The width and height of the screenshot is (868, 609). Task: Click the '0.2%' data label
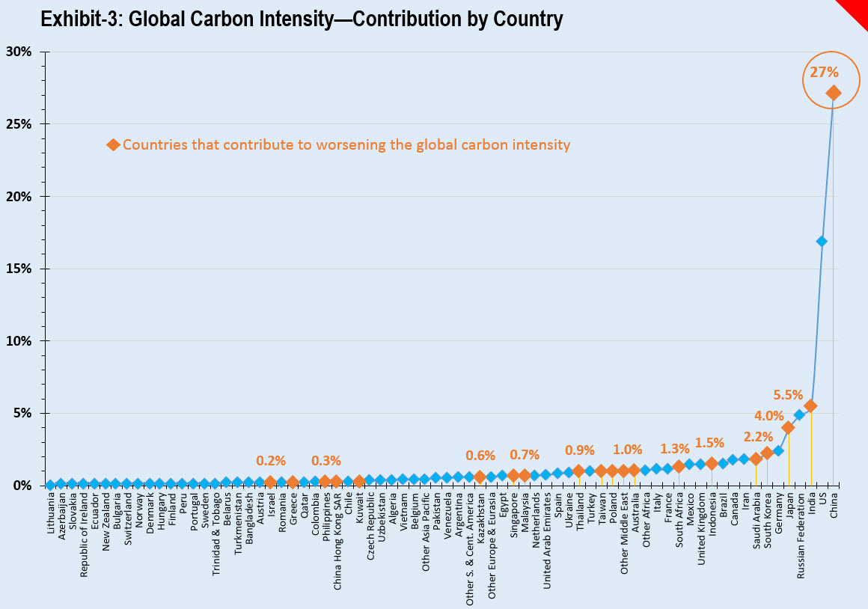[271, 461]
